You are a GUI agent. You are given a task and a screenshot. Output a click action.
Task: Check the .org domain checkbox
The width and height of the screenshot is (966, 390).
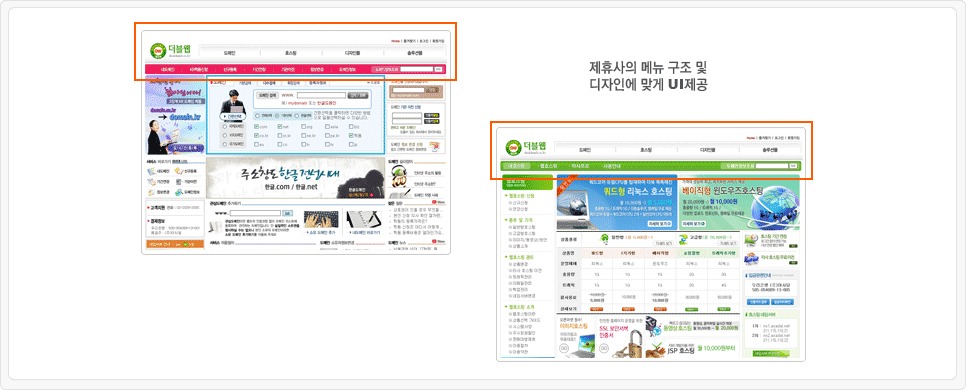(x=304, y=127)
